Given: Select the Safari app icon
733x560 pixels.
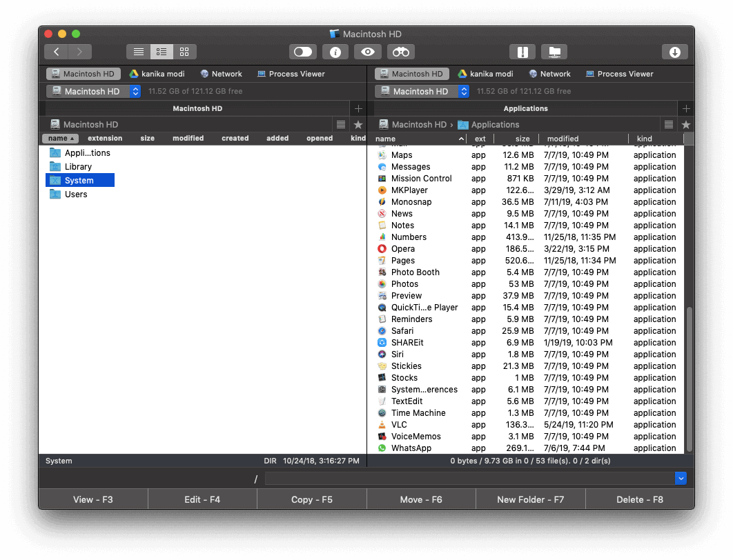Looking at the screenshot, I should pos(382,330).
